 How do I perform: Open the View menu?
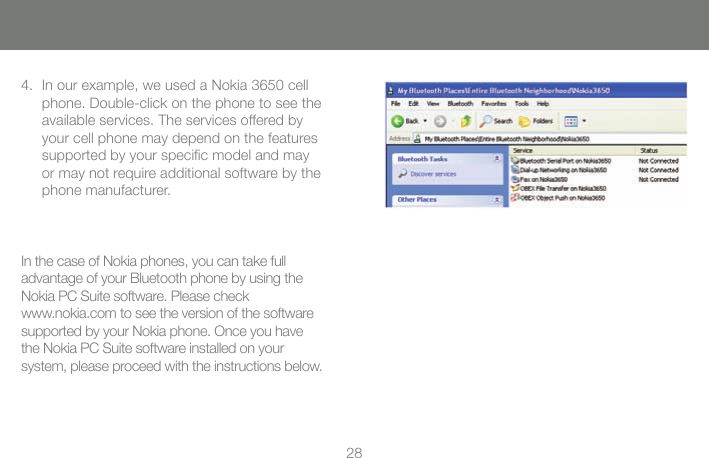tap(433, 104)
